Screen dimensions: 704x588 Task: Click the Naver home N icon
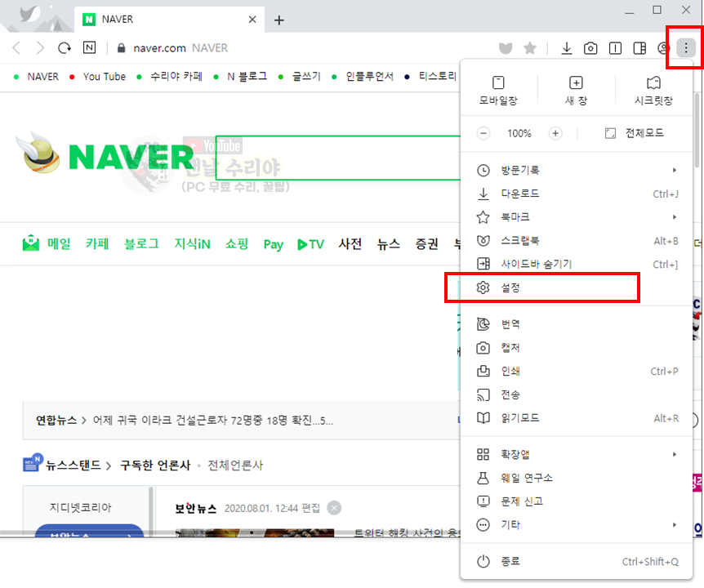pos(89,47)
